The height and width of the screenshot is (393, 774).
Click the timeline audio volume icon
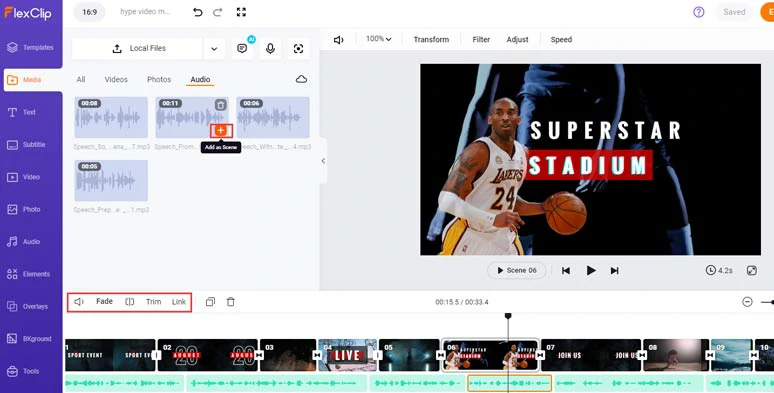[x=79, y=302]
